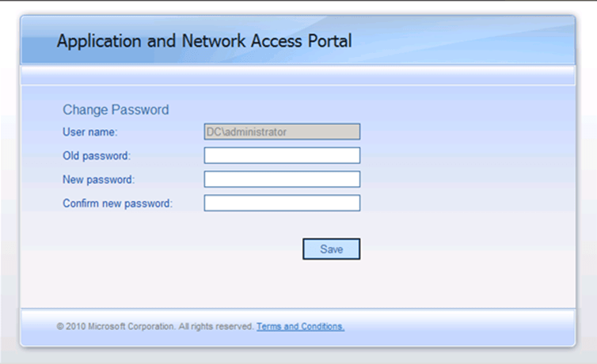Click the Change Password heading
This screenshot has width=597, height=364.
[x=116, y=110]
